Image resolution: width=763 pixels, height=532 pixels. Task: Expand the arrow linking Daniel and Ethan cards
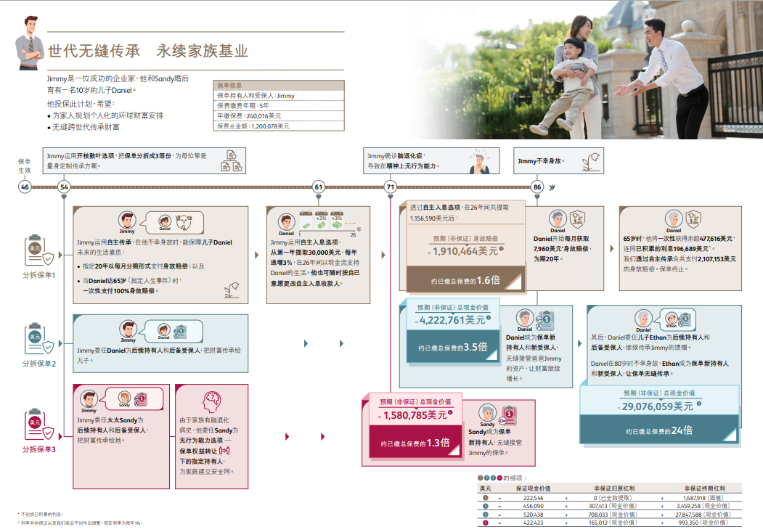click(x=579, y=343)
